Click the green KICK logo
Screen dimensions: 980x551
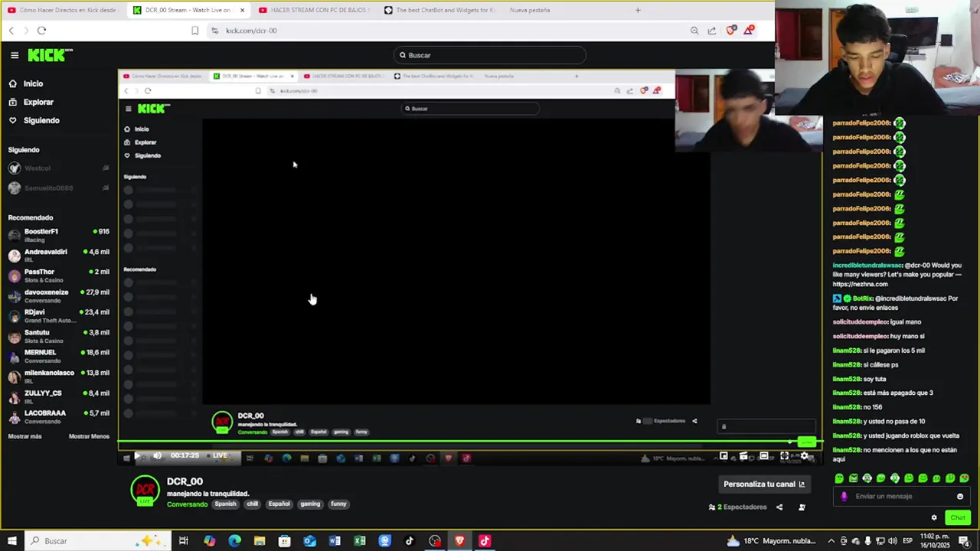[50, 55]
